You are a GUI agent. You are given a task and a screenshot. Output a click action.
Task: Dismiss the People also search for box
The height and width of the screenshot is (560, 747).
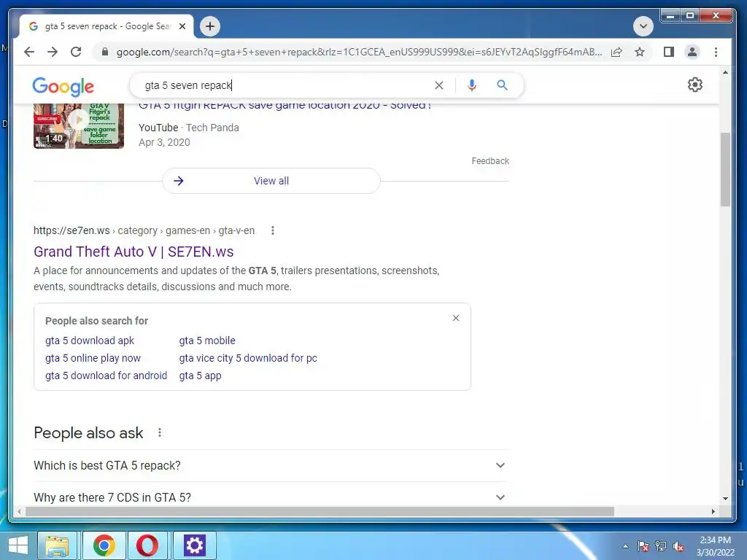(x=456, y=318)
